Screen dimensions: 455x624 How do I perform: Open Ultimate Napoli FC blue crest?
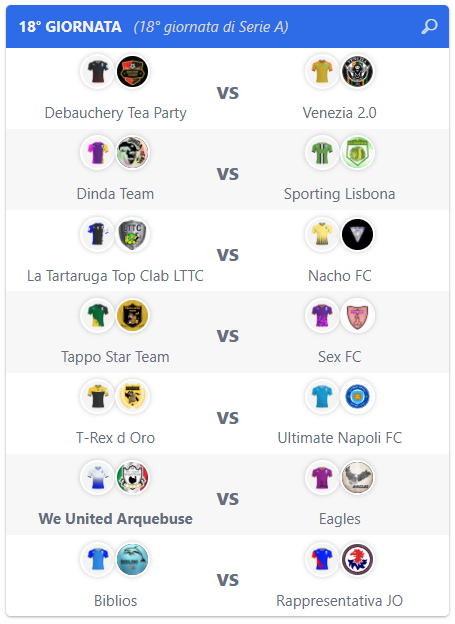pos(357,396)
